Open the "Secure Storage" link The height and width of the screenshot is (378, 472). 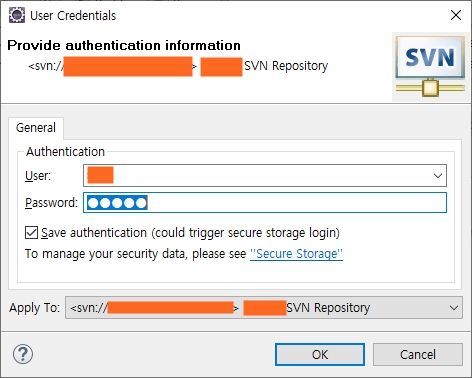296,254
